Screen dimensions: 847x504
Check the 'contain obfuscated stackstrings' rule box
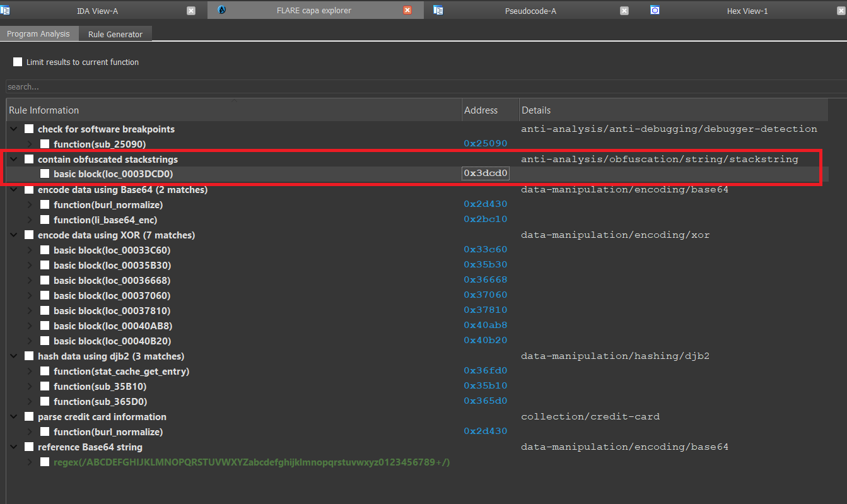29,160
